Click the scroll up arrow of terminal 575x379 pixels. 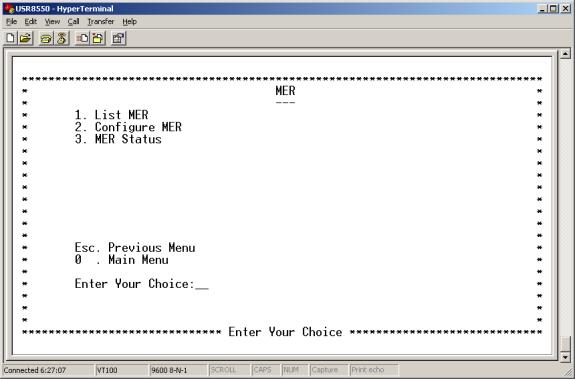point(565,54)
